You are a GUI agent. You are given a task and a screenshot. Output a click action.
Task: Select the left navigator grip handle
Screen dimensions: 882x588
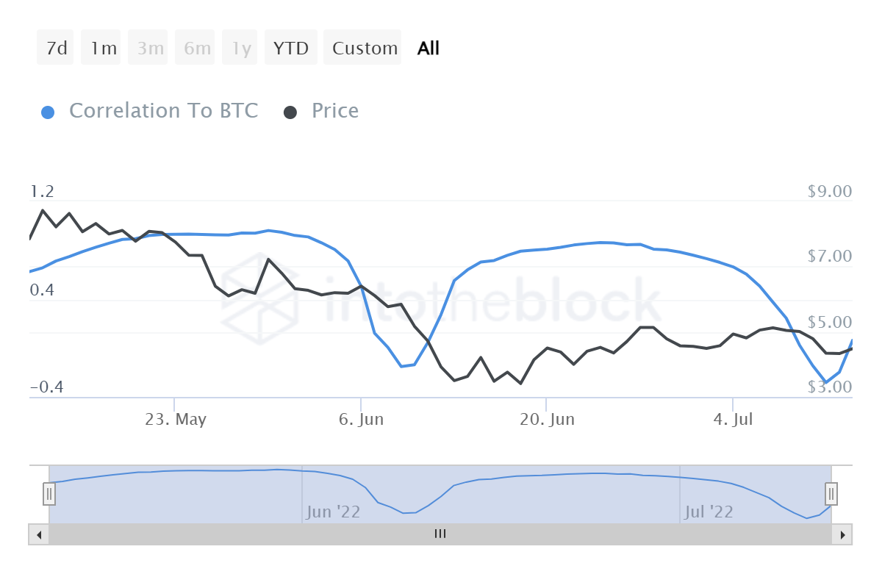(x=49, y=494)
